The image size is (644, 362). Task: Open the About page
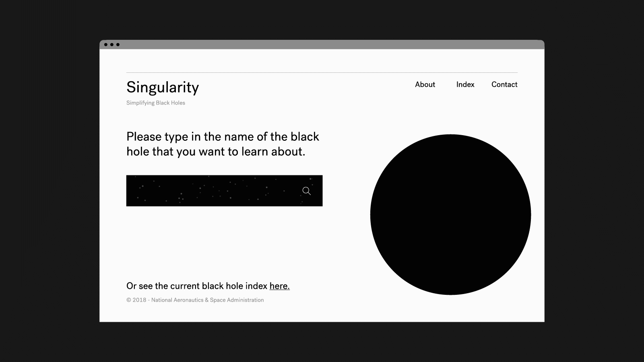point(425,84)
